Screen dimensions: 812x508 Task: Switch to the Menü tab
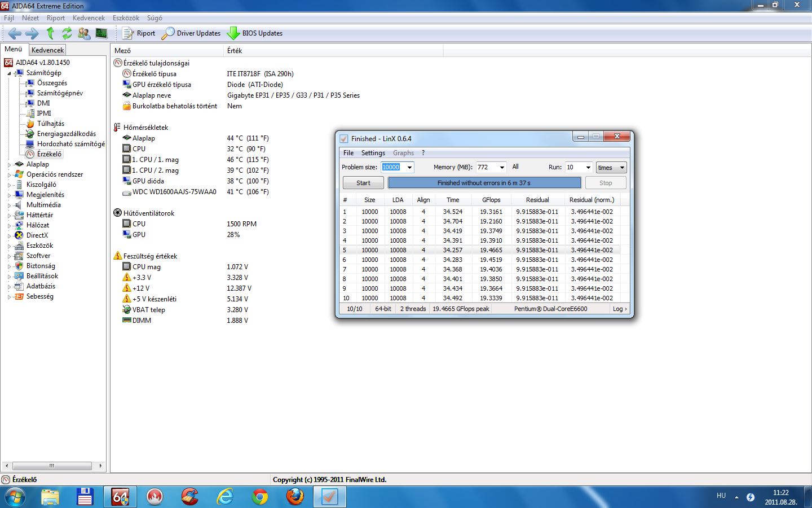14,49
